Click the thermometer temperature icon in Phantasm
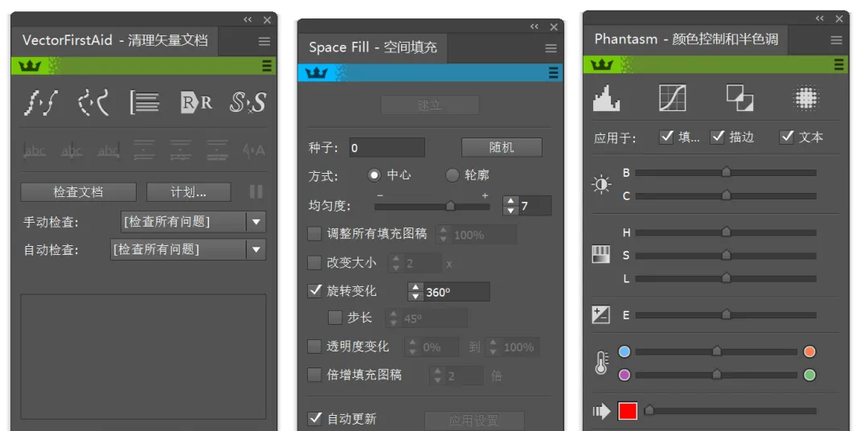 tap(601, 363)
